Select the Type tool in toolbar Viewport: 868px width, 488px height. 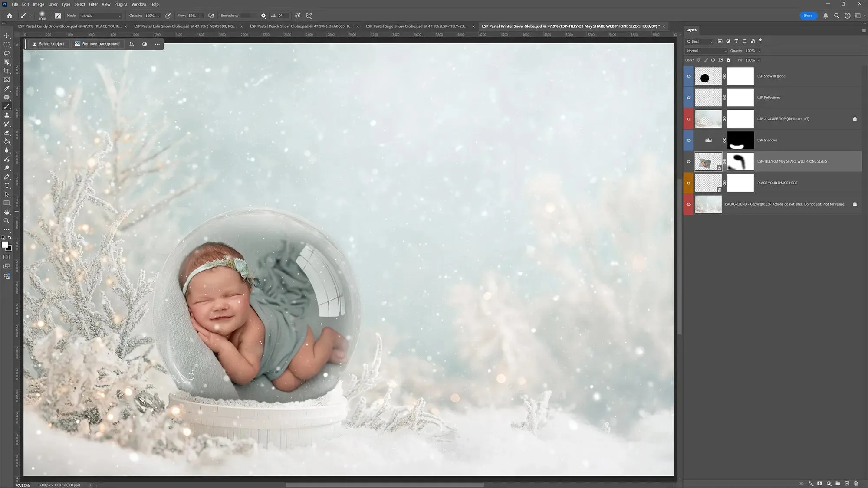[x=7, y=186]
